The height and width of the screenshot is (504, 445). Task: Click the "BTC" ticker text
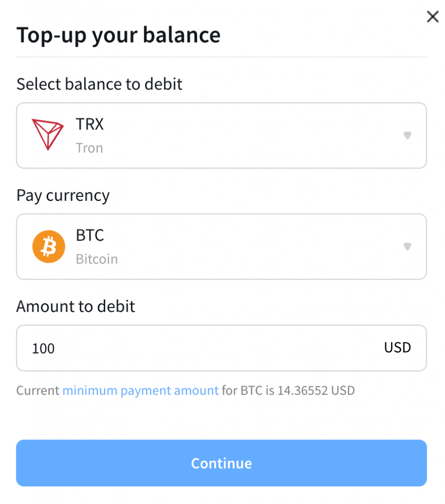click(90, 235)
